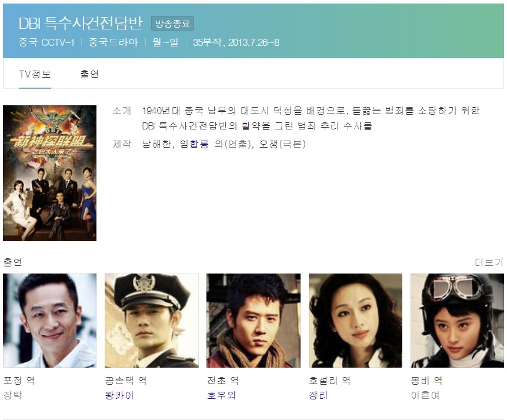The height and width of the screenshot is (420, 507).
Task: Click the 장탁 actor name
Action: tap(12, 395)
